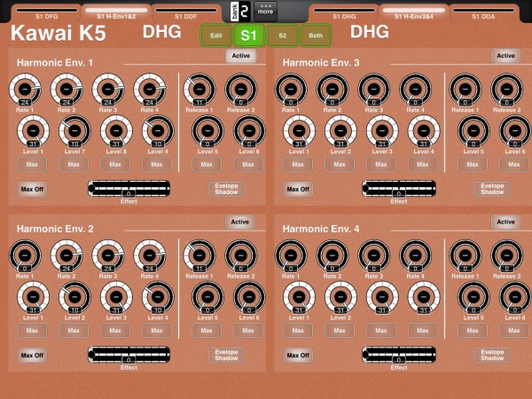Click the Rate 2 knob in Harmonic Env. 1
Image resolution: width=532 pixels, height=399 pixels.
[66, 90]
